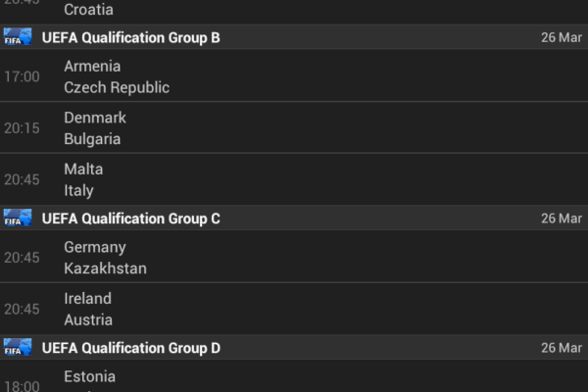Screen dimensions: 588x392
Task: Click FIFA icon beside Group C header
Action: [18, 218]
